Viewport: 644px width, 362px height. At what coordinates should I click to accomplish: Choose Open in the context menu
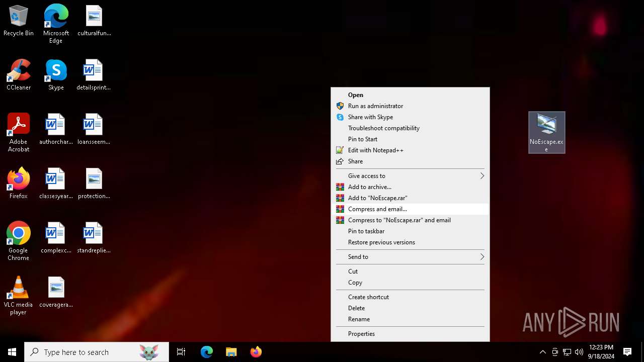tap(410, 95)
